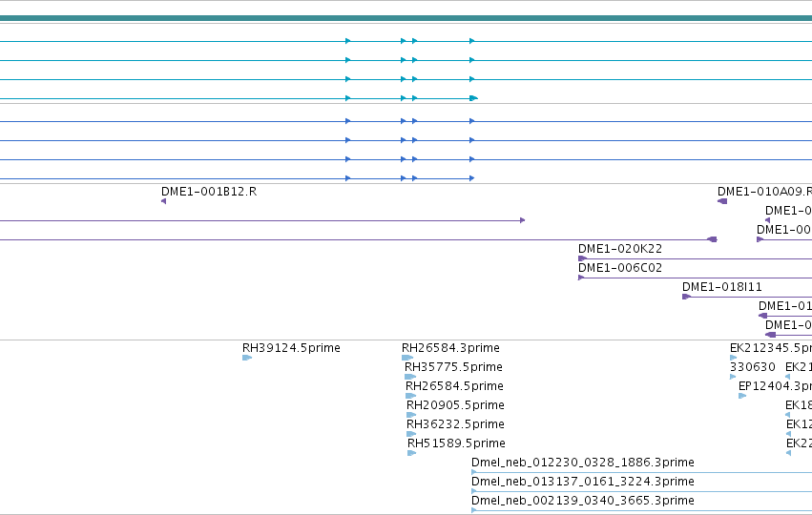Image resolution: width=812 pixels, height=515 pixels.
Task: Select the Dmel_neb_002139_0340_3665.3prime label
Action: pyautogui.click(x=583, y=501)
